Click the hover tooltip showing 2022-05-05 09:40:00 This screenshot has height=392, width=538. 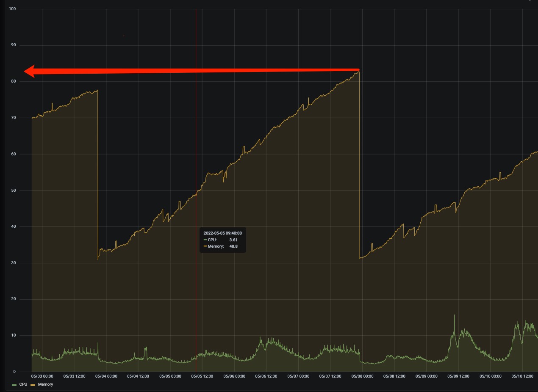tap(222, 240)
